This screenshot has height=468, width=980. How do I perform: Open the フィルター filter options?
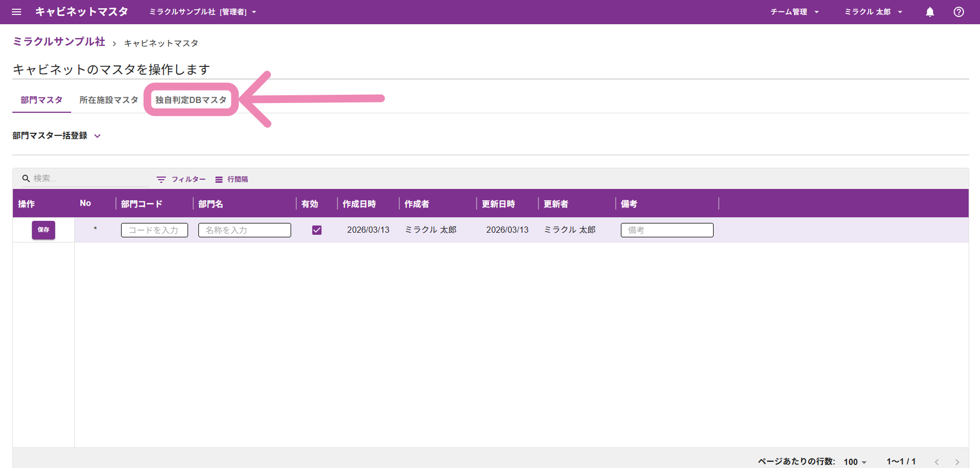[x=181, y=179]
